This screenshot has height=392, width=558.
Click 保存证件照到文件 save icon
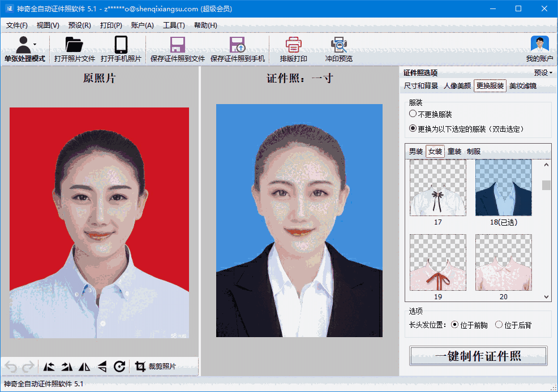click(x=178, y=45)
